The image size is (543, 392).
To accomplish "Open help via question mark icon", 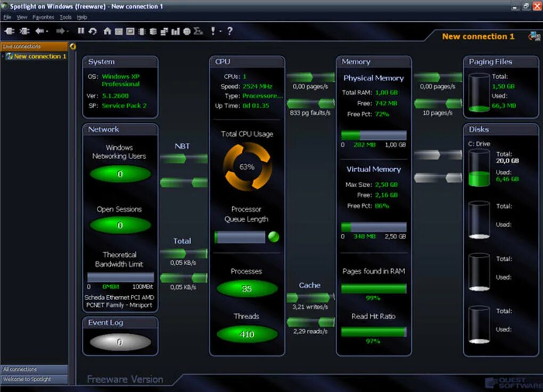I will click(x=229, y=31).
